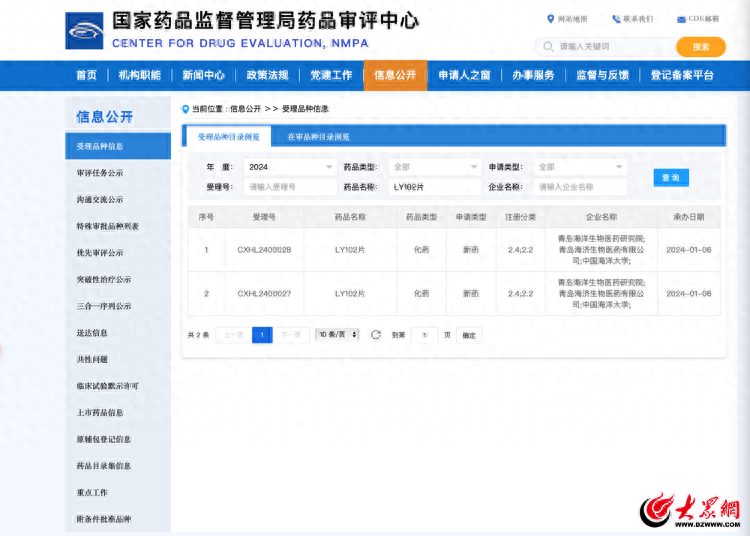Switch to 受理品种目录浏览 tab

(229, 137)
